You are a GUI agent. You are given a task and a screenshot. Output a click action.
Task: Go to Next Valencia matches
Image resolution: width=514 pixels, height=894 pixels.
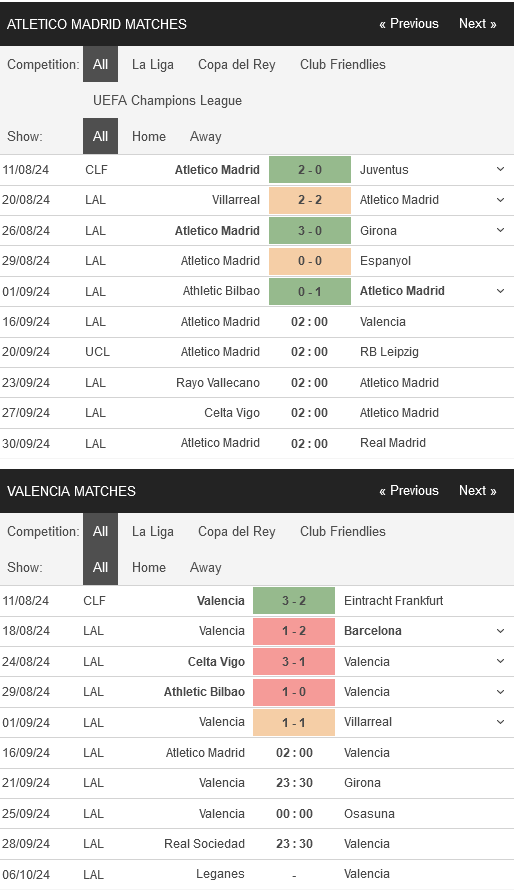tap(478, 491)
